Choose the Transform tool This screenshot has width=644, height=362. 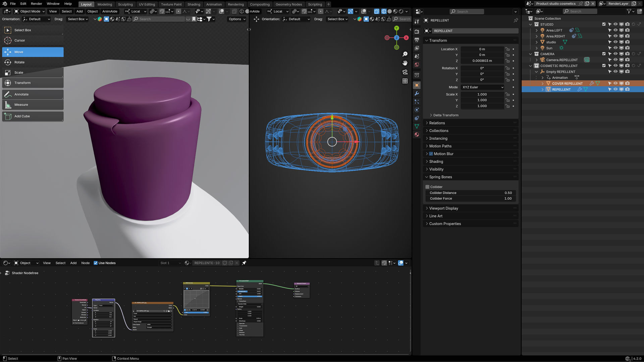pyautogui.click(x=33, y=83)
